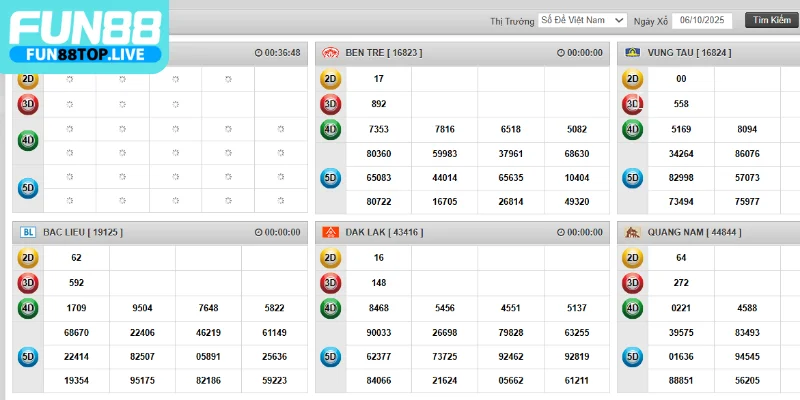Click the 5D ball in Bac Lieu panel
Viewport: 800px width, 400px height.
click(x=28, y=357)
